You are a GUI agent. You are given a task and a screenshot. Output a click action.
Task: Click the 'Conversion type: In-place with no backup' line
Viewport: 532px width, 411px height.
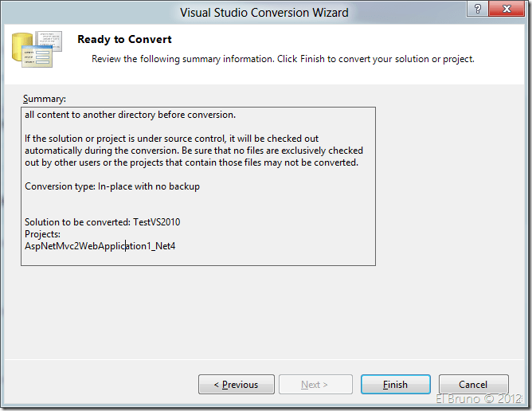coord(112,186)
